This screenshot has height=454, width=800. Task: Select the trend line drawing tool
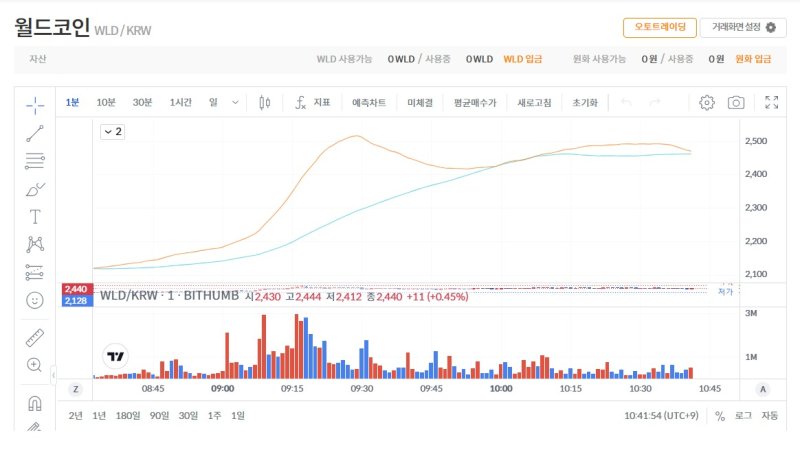35,132
